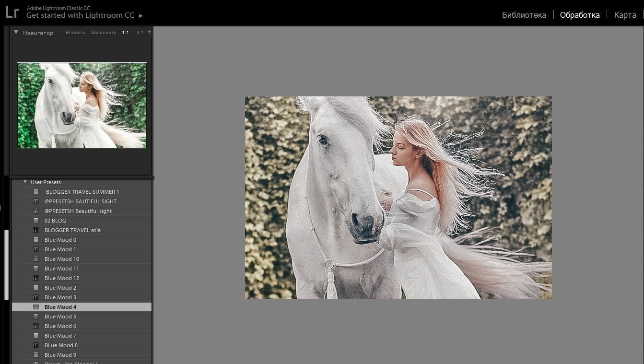Viewport: 644px width, 364px height.
Task: Collapse the User Presets folder
Action: (25, 182)
